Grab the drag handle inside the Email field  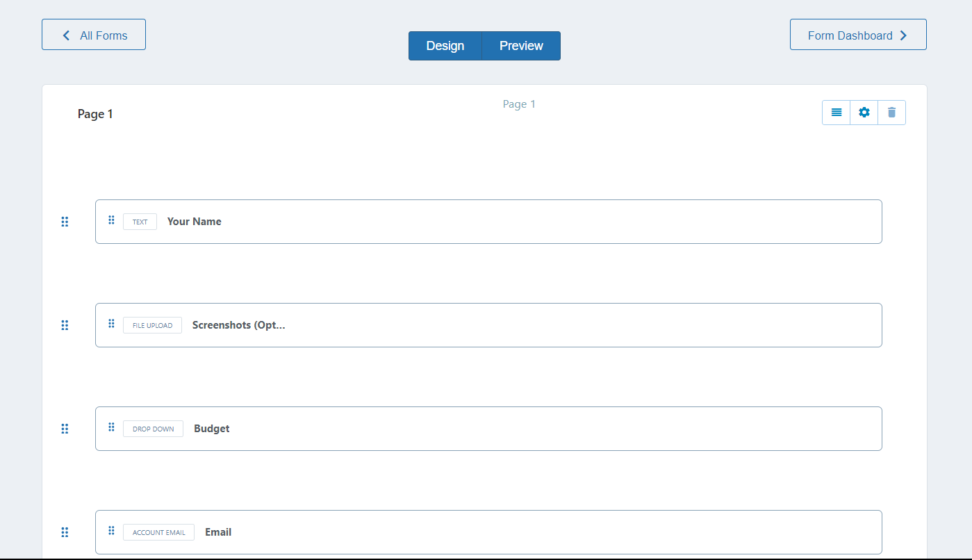111,531
